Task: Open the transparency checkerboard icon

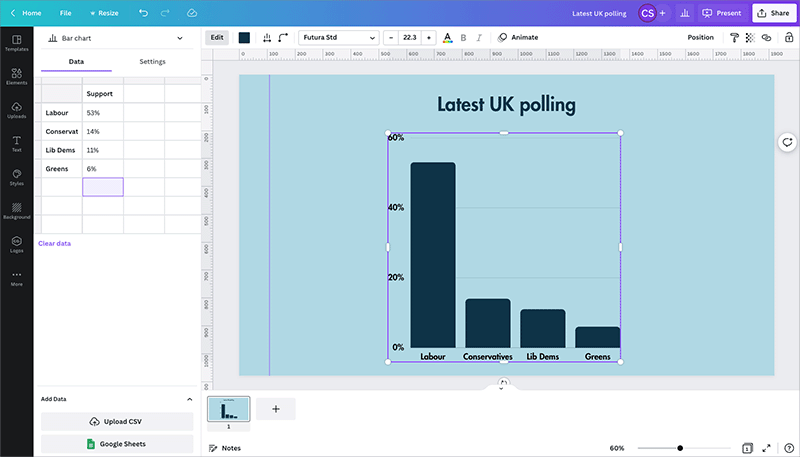Action: (x=750, y=37)
